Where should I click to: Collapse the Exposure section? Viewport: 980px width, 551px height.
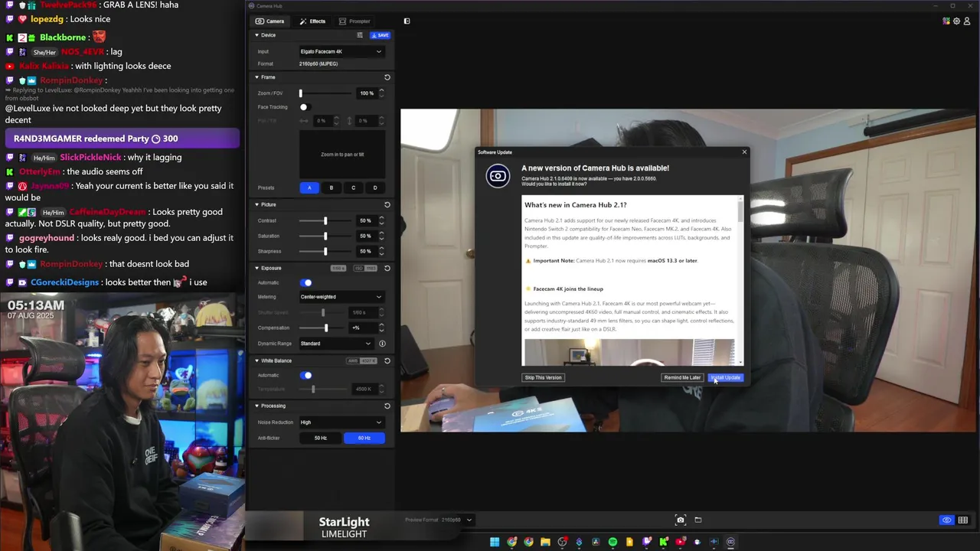tap(257, 268)
